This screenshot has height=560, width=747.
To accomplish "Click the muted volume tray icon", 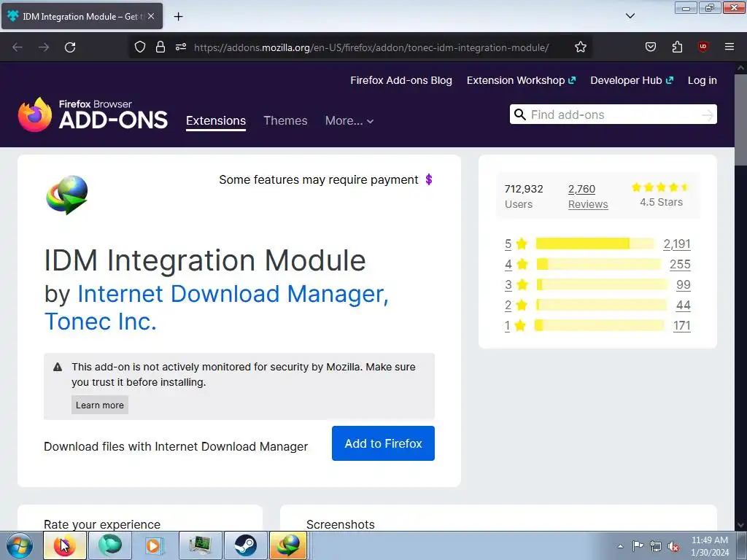I will pyautogui.click(x=673, y=546).
